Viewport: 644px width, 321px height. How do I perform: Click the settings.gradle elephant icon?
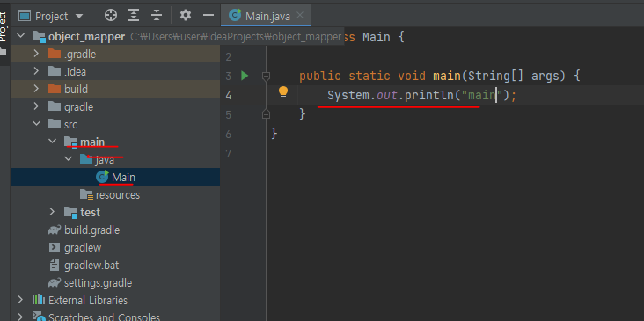coord(55,283)
